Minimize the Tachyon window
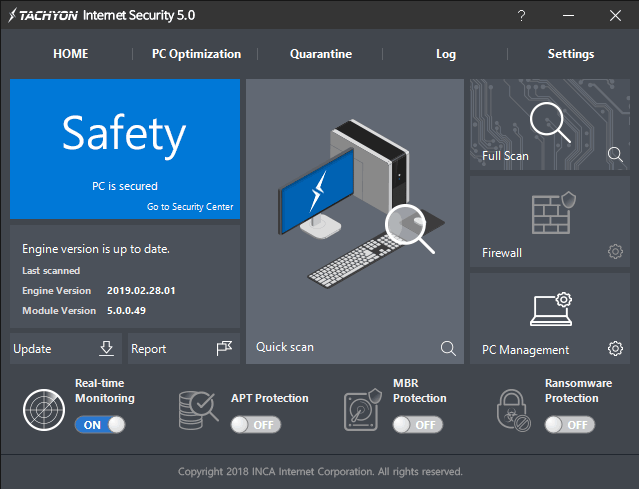Image resolution: width=639 pixels, height=489 pixels. (x=568, y=15)
